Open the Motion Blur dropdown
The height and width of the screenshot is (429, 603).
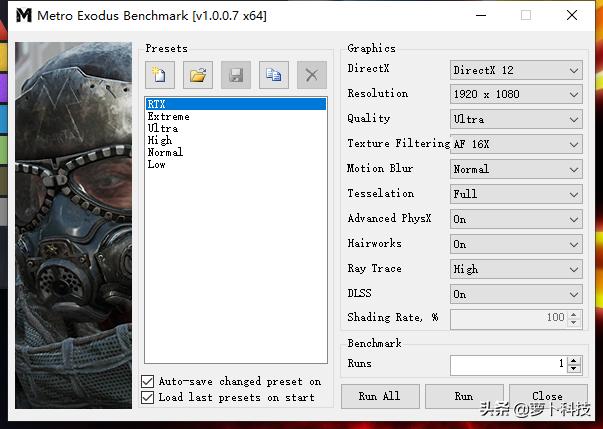point(516,169)
